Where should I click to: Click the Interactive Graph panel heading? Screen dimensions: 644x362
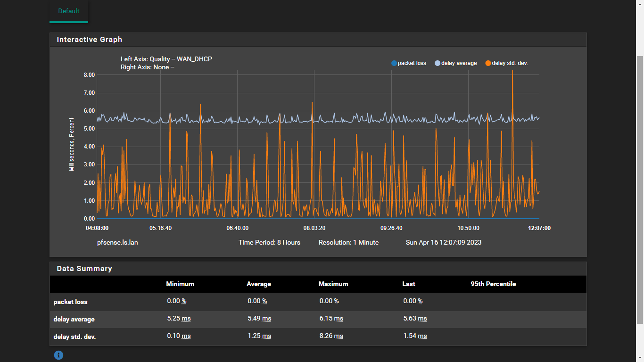pos(90,40)
